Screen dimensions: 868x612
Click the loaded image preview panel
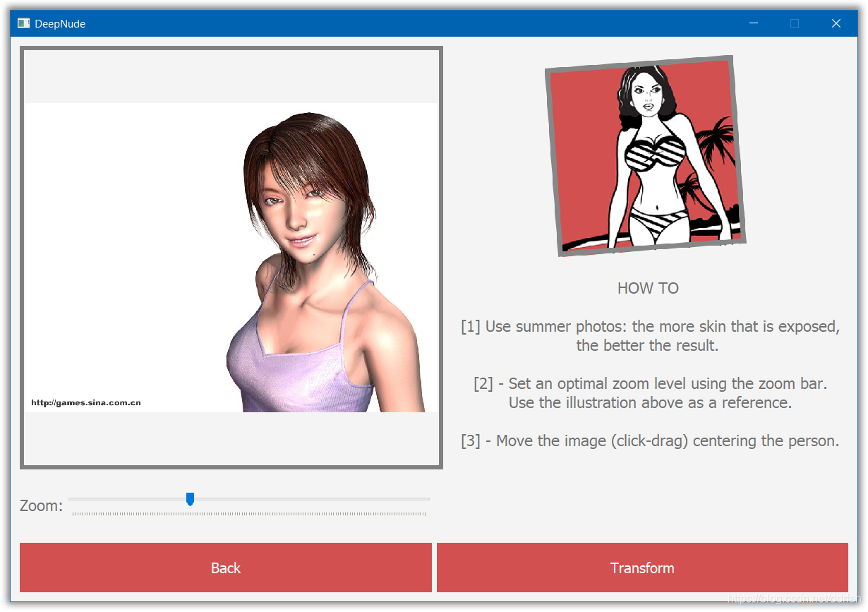pos(231,258)
